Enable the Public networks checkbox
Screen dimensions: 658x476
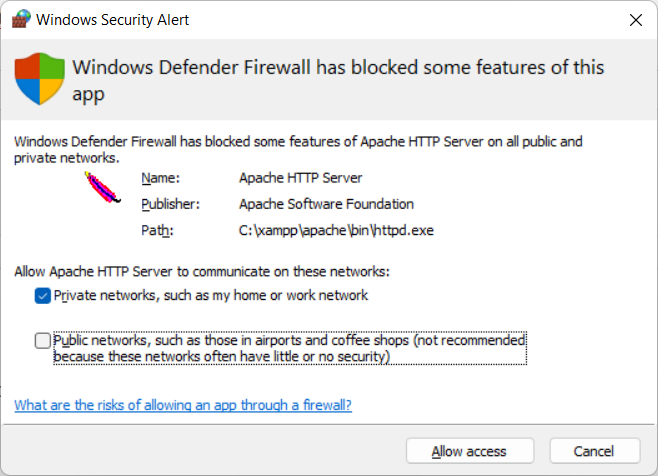(x=43, y=340)
